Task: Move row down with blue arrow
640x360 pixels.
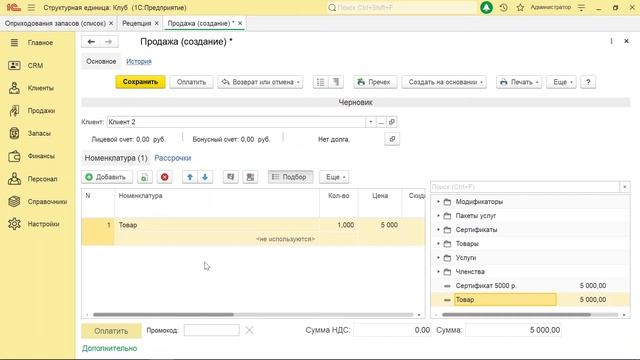Action: tap(205, 177)
